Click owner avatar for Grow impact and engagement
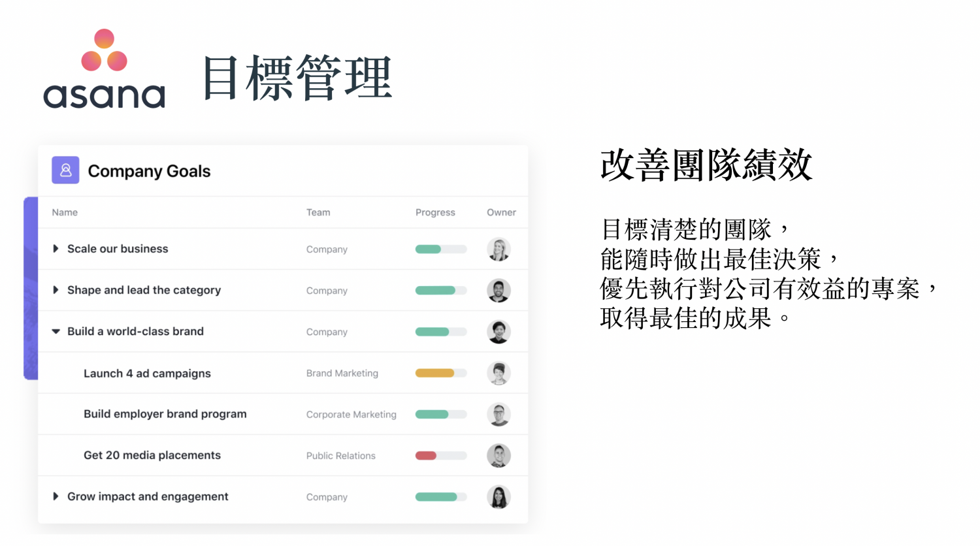This screenshot has height=546, width=980. coord(498,497)
